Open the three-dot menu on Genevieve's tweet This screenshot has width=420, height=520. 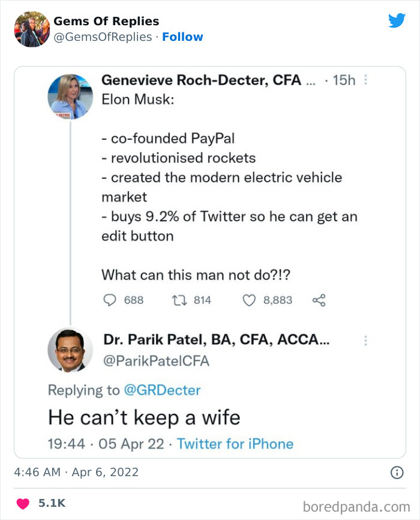coord(365,80)
